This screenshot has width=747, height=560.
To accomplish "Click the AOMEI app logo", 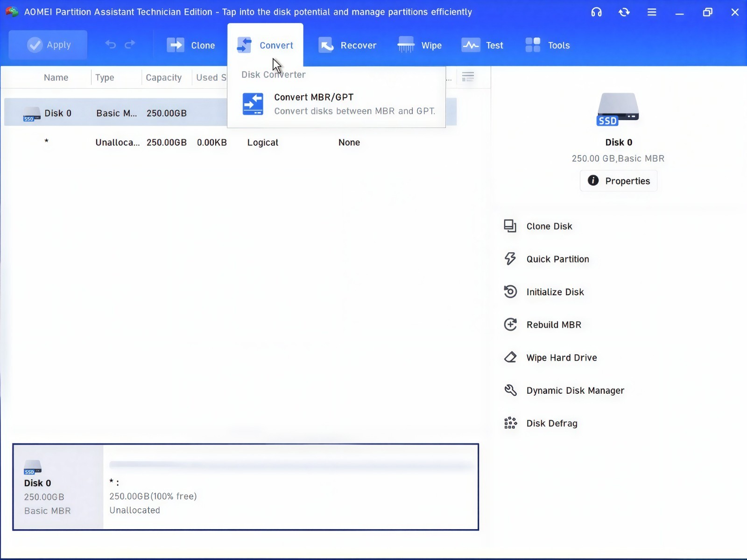I will click(x=12, y=12).
